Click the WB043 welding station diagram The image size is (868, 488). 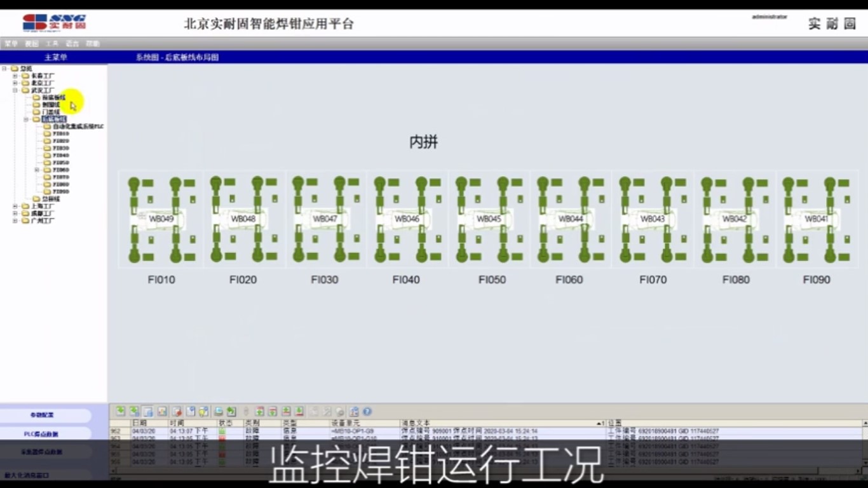(x=653, y=219)
